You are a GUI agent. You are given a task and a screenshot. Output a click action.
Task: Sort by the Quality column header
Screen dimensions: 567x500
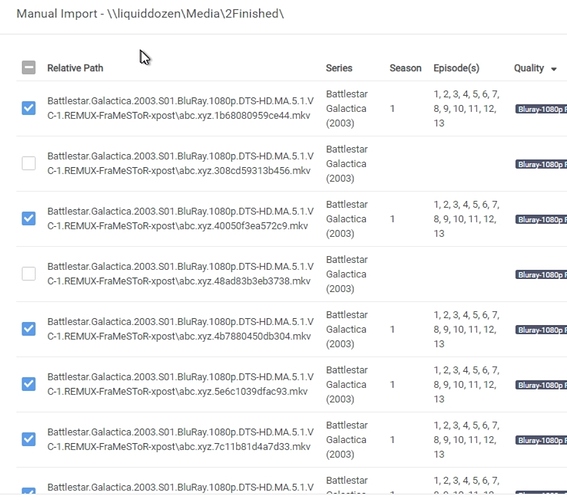(529, 68)
